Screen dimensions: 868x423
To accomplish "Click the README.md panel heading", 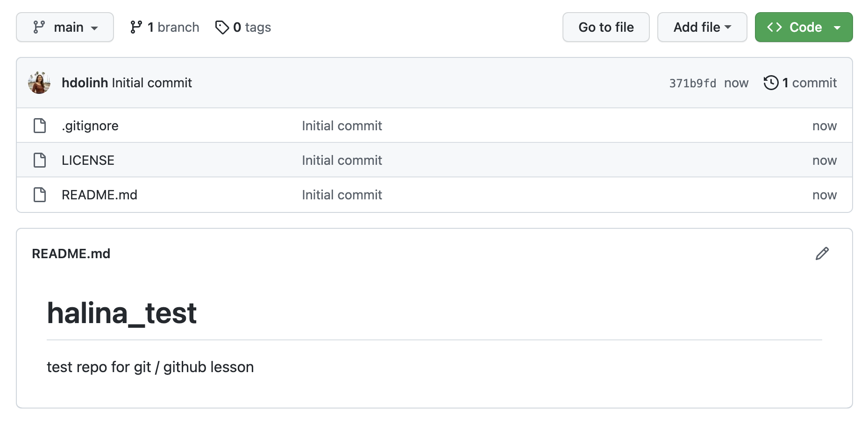I will [71, 254].
